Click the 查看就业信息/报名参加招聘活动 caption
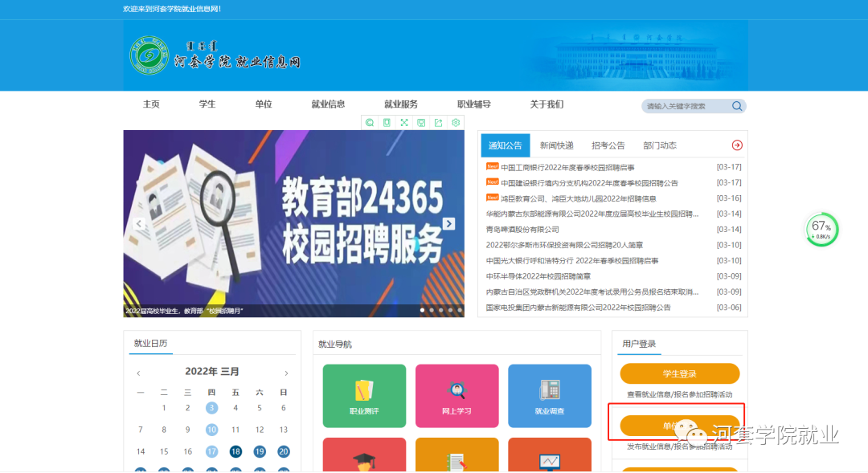 click(x=680, y=394)
